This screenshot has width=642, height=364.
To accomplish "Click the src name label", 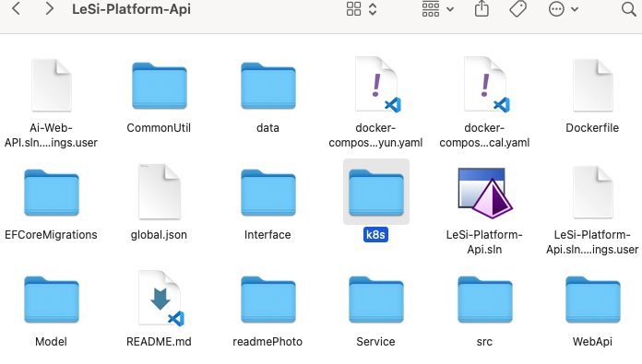I will [x=484, y=342].
